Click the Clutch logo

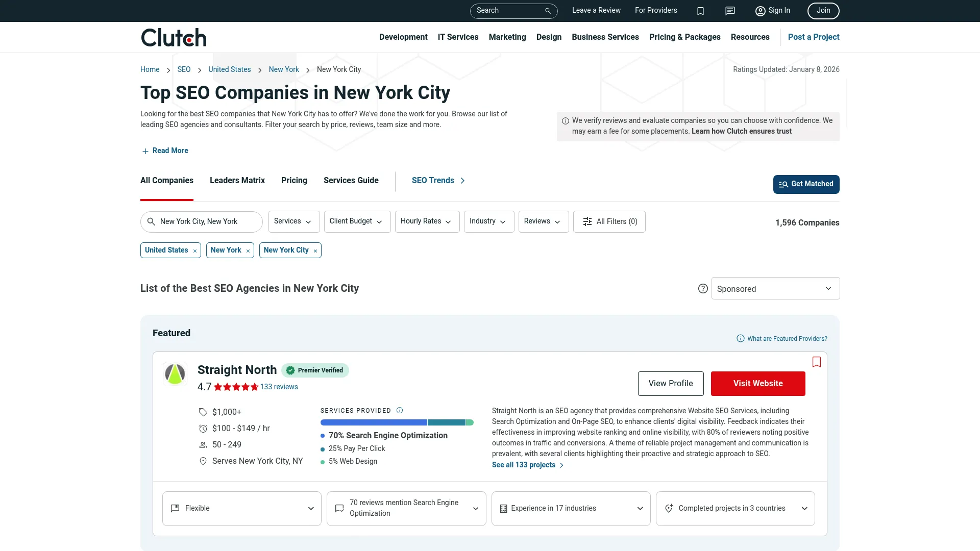(x=173, y=37)
